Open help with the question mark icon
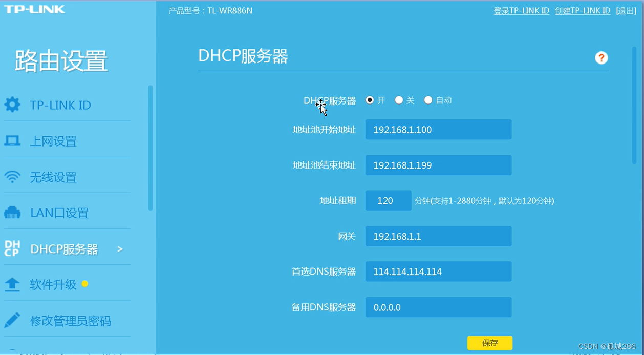Viewport: 644px width, 355px height. tap(601, 58)
